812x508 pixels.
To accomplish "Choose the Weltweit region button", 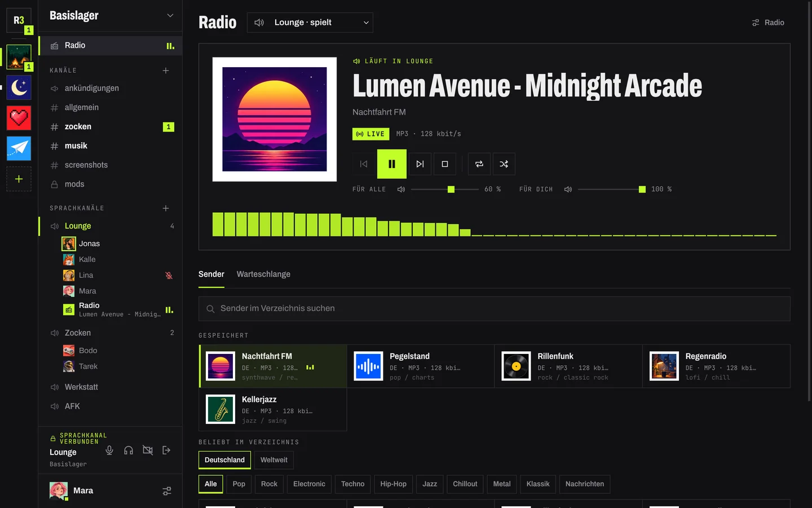I will click(274, 460).
